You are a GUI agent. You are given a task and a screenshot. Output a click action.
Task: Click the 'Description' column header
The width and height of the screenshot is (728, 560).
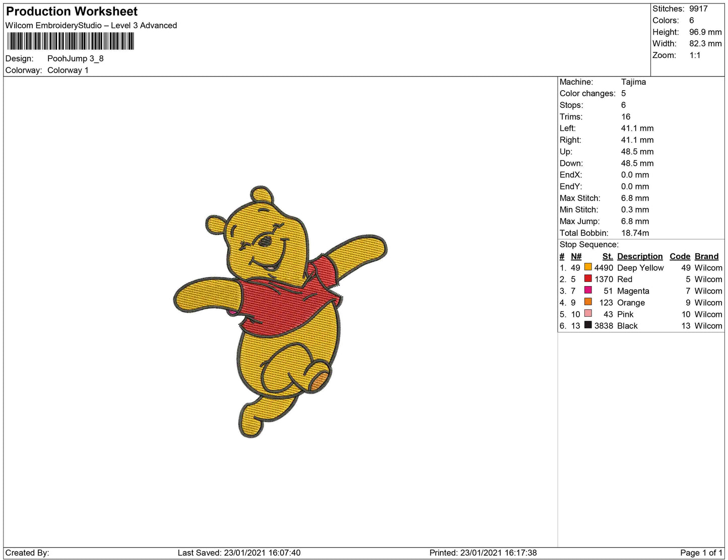pyautogui.click(x=640, y=256)
